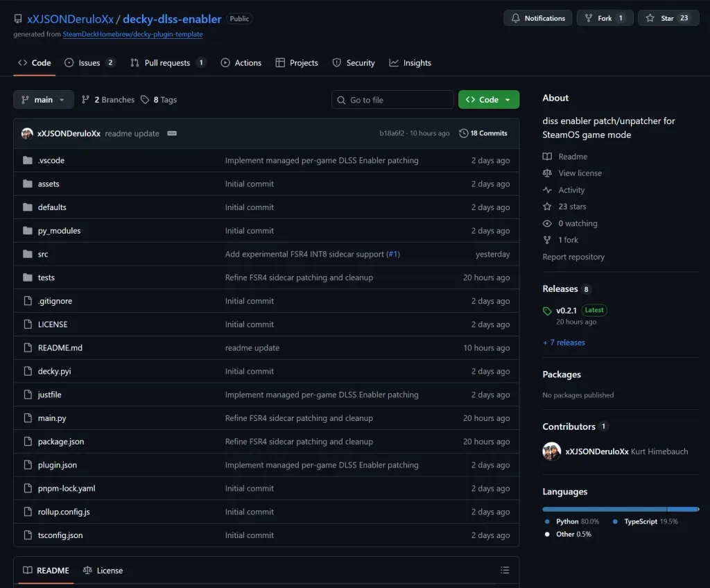710x588 pixels.
Task: Open the green Code dropdown arrow
Action: 507,99
